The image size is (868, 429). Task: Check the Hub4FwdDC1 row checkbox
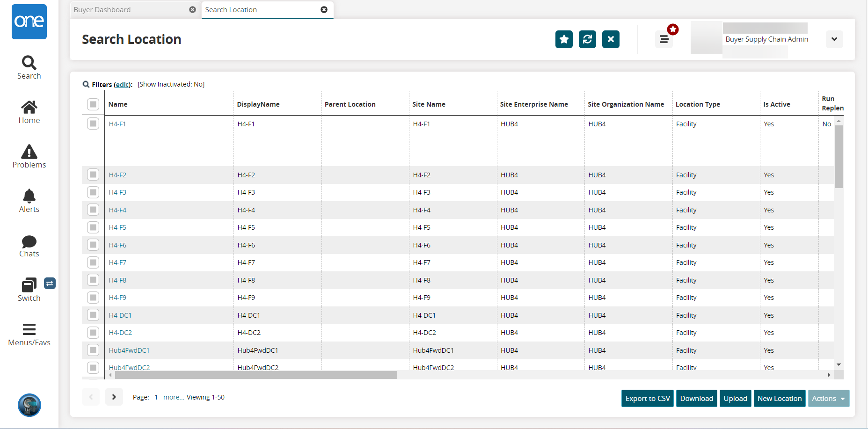(x=93, y=350)
